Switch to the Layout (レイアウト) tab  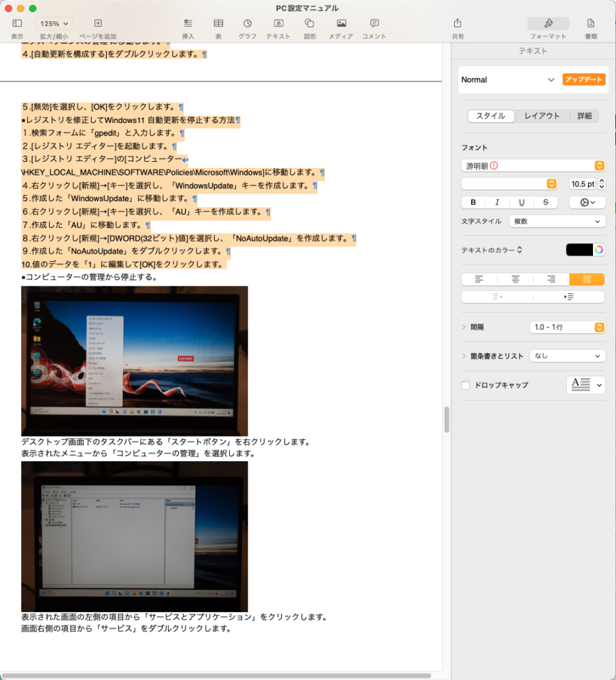tap(541, 116)
